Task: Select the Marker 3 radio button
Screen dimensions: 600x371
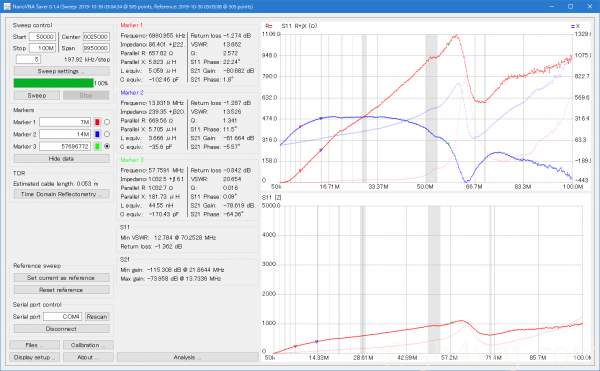Action: tap(107, 146)
